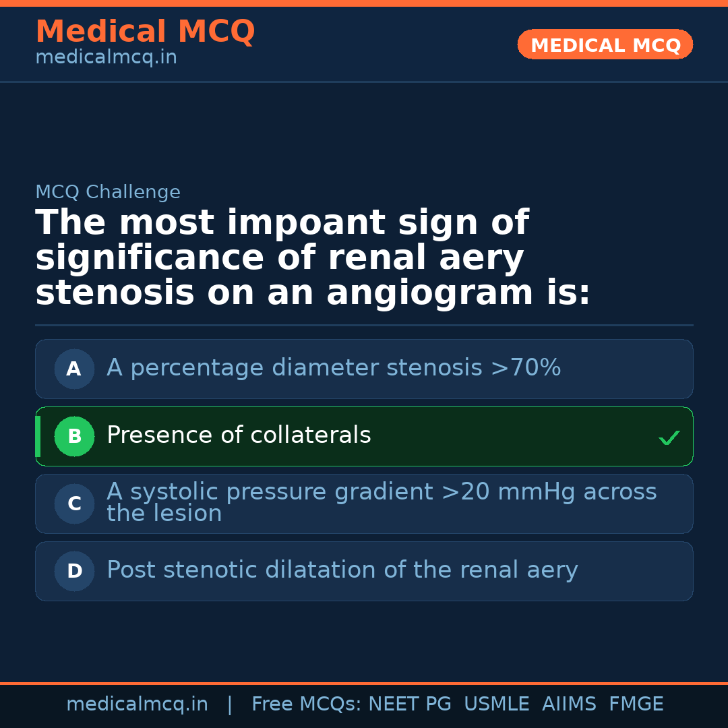Screen dimensions: 728x728
Task: Click the orange MEDICAL MCQ badge button
Action: coord(605,44)
